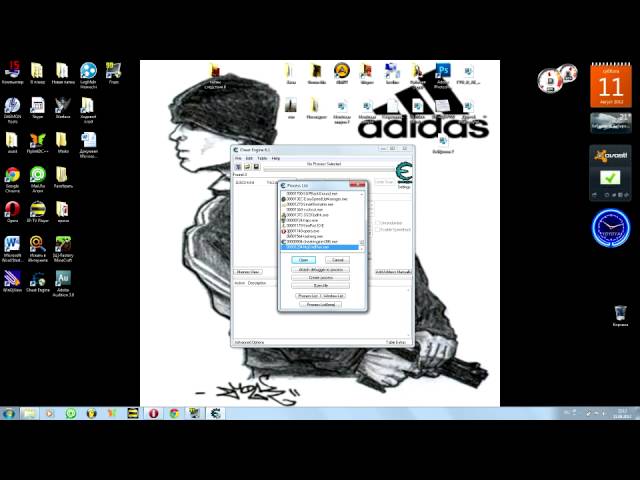This screenshot has height=480, width=640.
Task: Click Open button in Process List dialog
Action: [303, 260]
